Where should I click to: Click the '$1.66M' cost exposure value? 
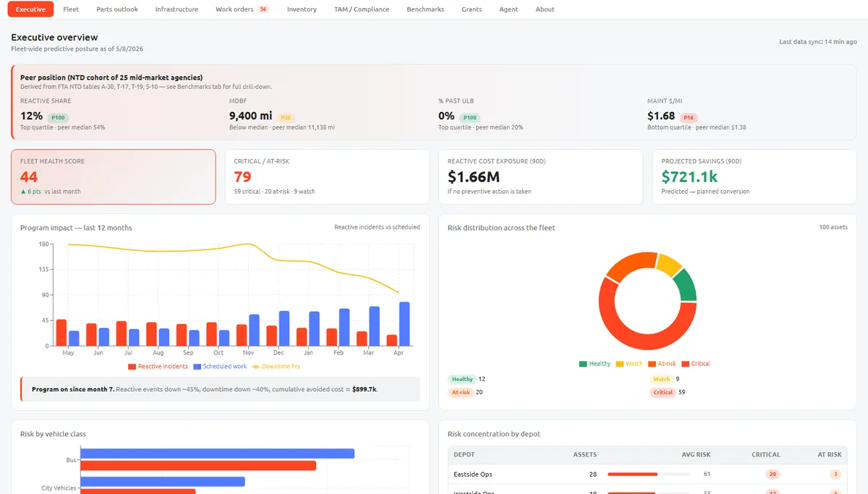474,176
